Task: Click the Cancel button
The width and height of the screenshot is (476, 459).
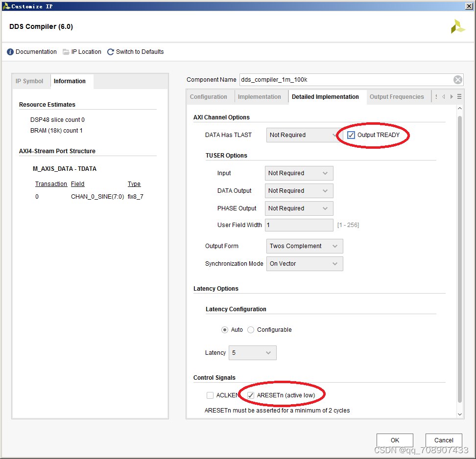Action: tap(444, 440)
